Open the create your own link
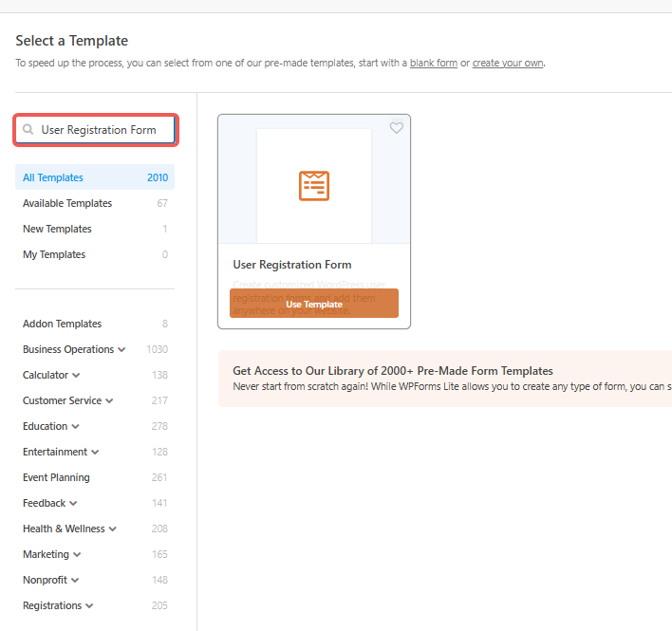 click(508, 63)
